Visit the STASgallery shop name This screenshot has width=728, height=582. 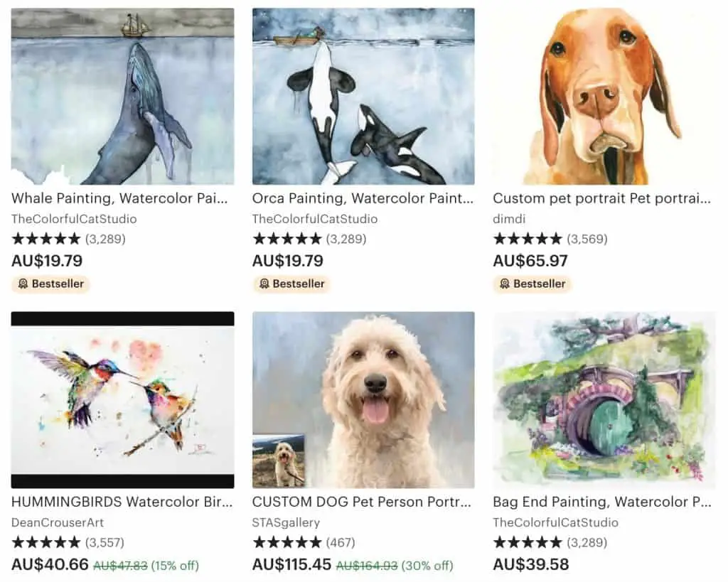point(286,522)
